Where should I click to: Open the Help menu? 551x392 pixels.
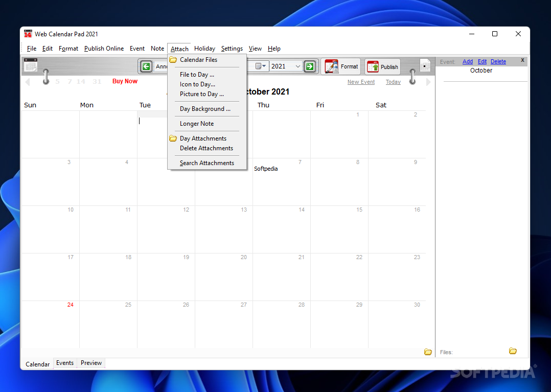(274, 49)
